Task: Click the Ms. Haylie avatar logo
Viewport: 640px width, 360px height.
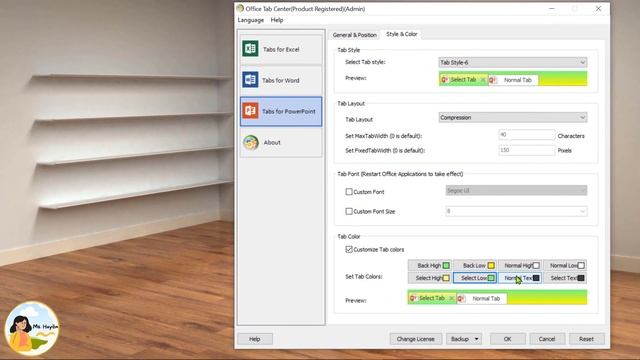Action: click(32, 329)
